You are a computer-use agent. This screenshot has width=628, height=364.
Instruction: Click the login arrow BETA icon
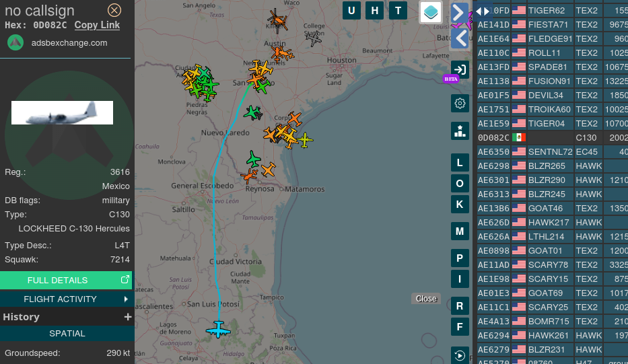click(460, 70)
